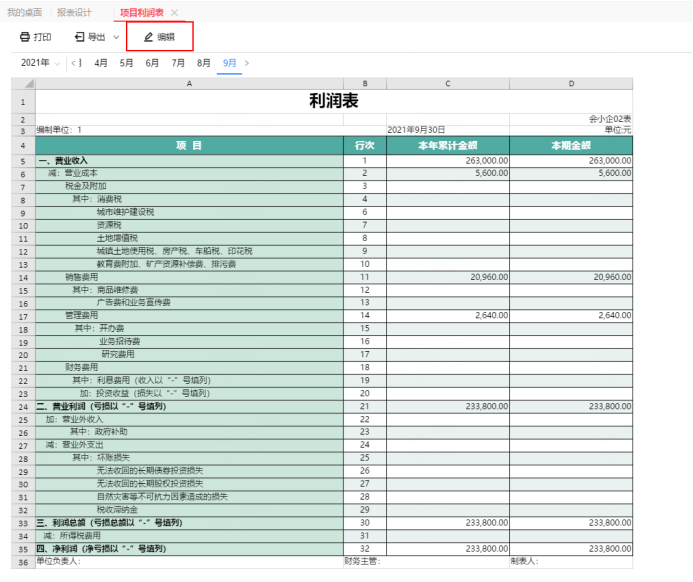Select the 8月 month
This screenshot has width=693, height=582.
click(x=204, y=62)
